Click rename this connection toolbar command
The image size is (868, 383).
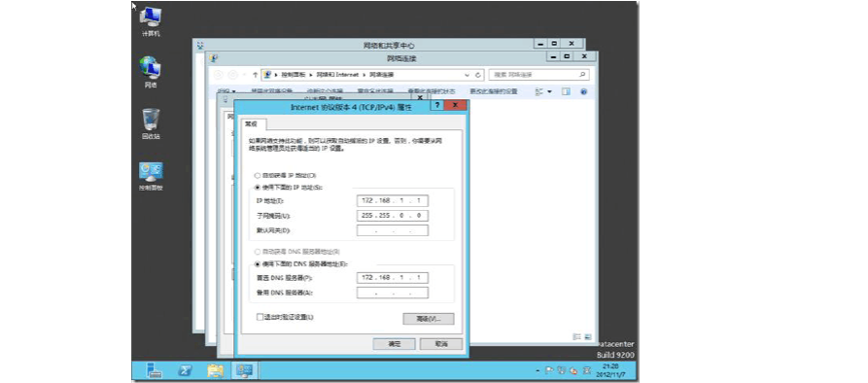pos(375,91)
